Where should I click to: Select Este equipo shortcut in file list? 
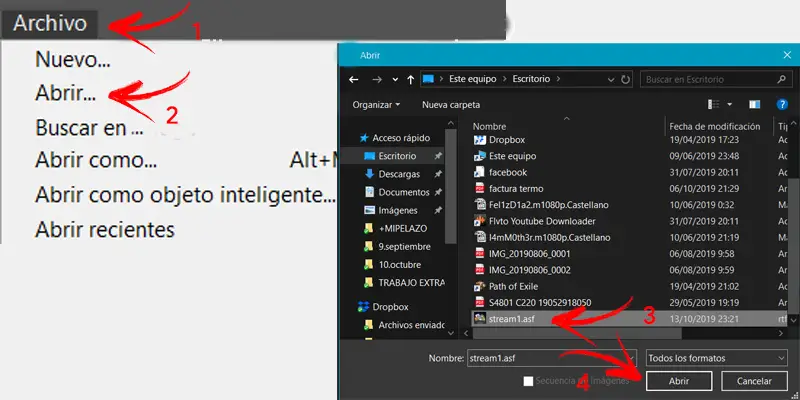point(512,156)
